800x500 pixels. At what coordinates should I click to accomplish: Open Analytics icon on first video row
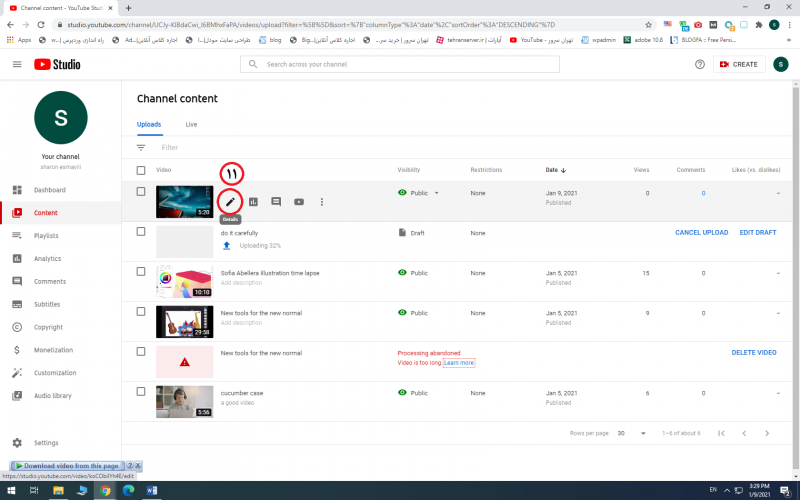[254, 202]
